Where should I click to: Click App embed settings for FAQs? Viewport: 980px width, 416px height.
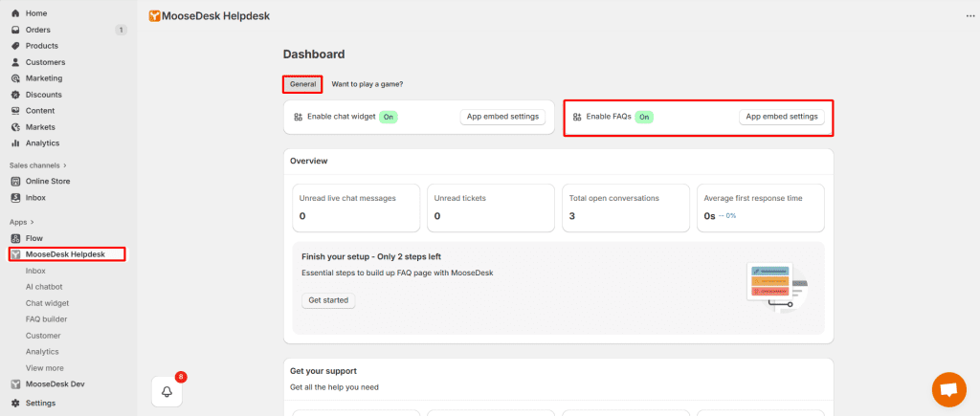(781, 117)
